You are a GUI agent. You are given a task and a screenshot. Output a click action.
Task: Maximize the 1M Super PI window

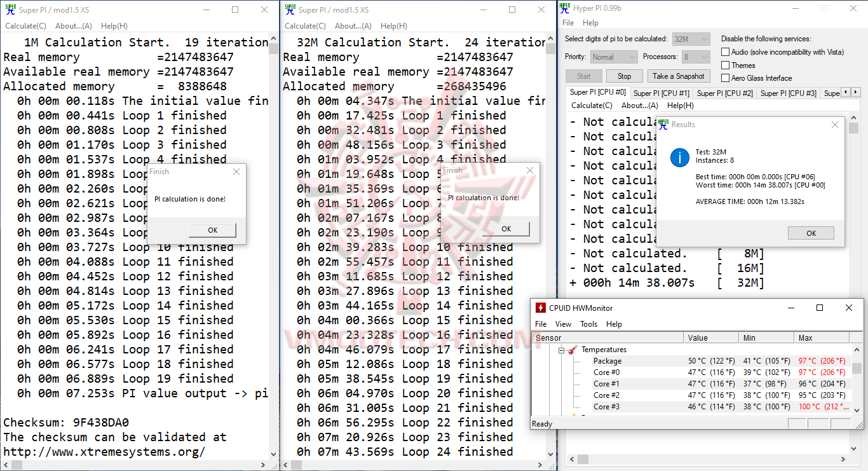point(235,10)
